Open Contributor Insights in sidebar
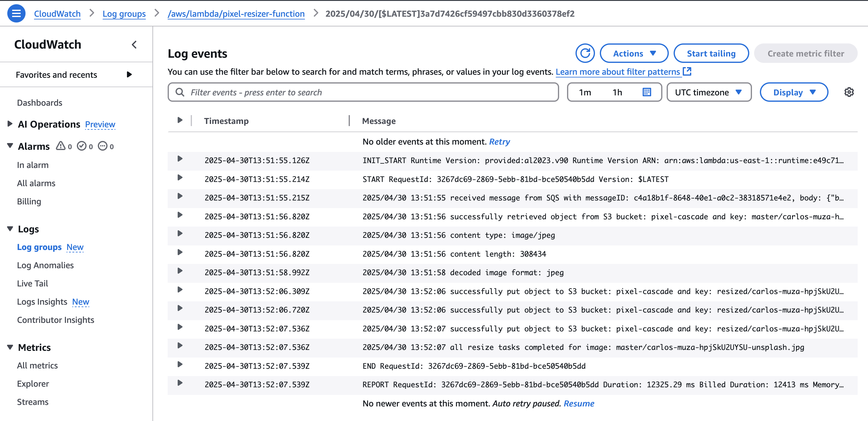This screenshot has height=421, width=868. click(x=56, y=320)
